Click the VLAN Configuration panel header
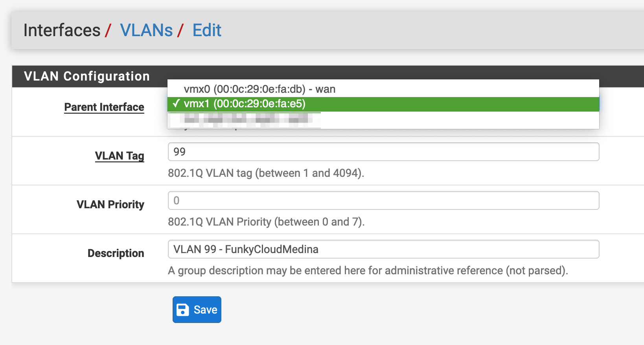The height and width of the screenshot is (345, 644). click(87, 76)
